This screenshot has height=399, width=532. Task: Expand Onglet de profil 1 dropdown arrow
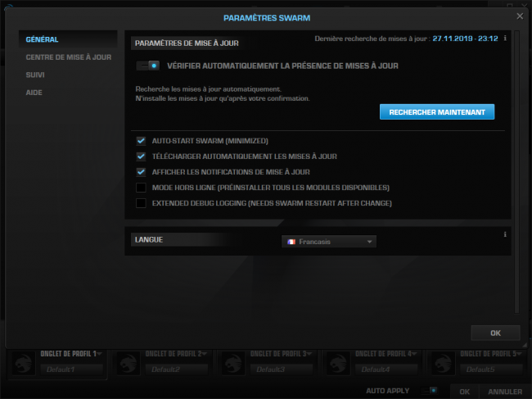(99, 354)
